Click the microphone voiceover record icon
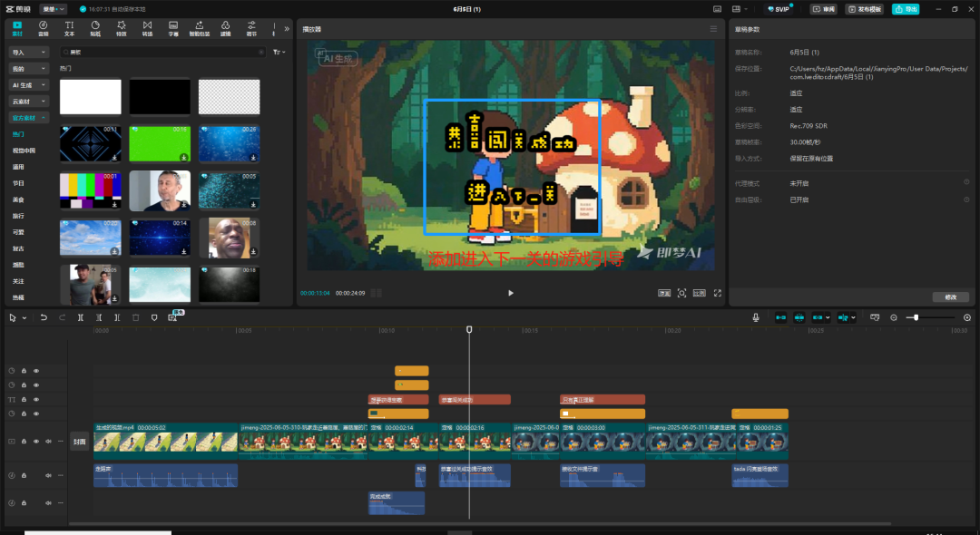Viewport: 980px width, 535px height. coord(755,317)
